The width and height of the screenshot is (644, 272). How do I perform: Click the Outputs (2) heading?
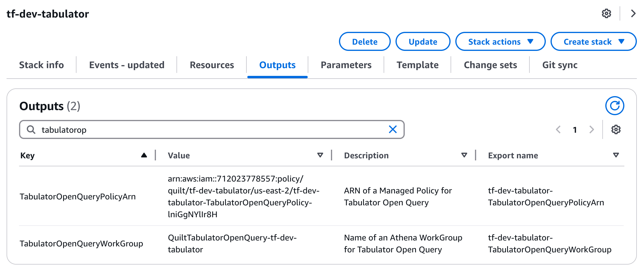click(50, 106)
